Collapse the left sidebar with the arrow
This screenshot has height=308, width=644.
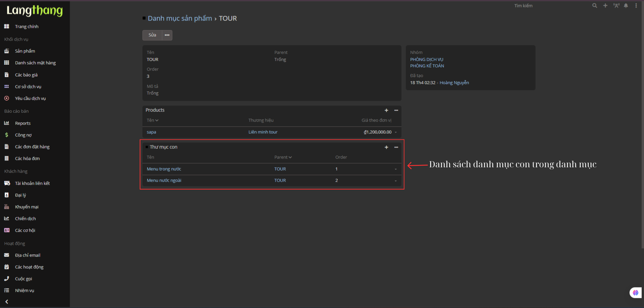[7, 302]
